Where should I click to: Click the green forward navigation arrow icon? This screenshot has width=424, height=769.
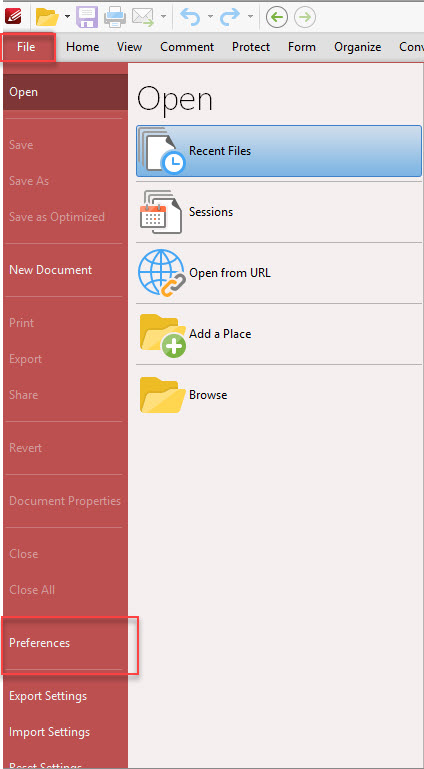305,18
